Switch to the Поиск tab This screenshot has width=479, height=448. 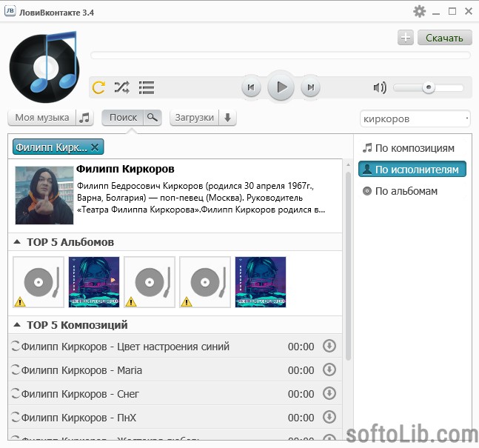coord(123,118)
